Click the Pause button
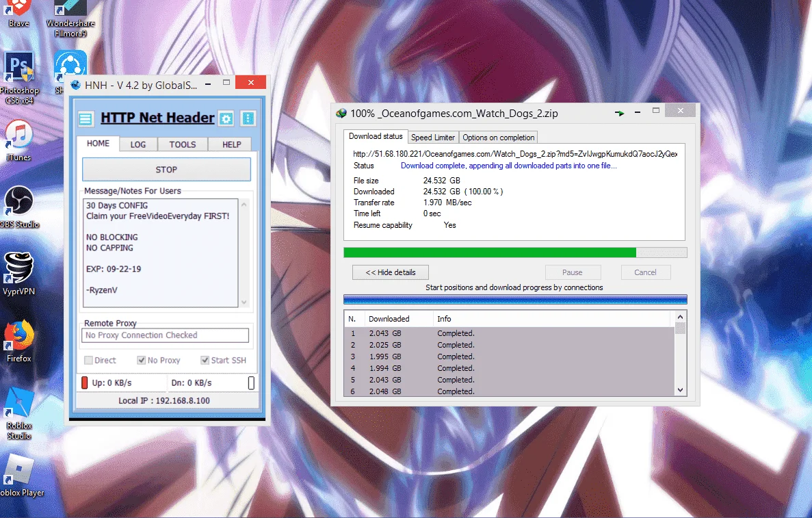 [x=573, y=272]
